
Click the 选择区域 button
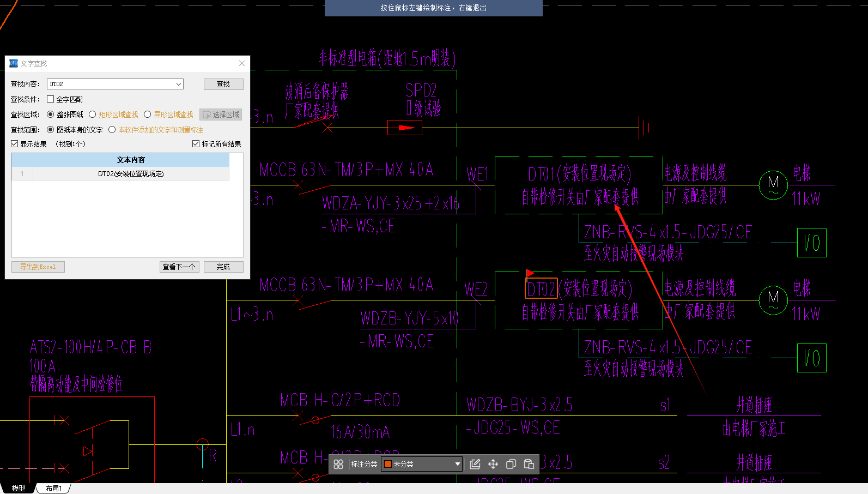221,115
